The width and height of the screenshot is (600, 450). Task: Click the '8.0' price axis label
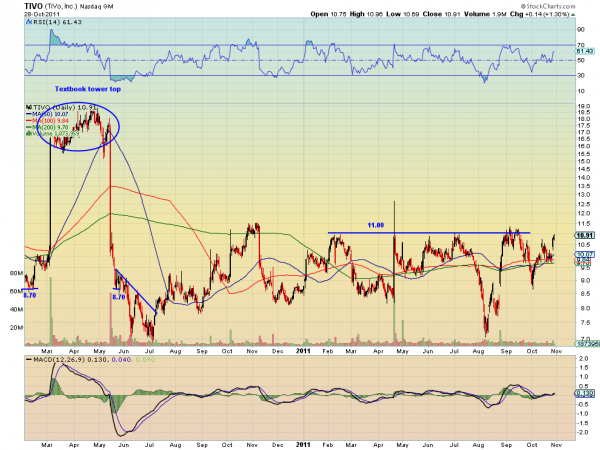pos(585,308)
